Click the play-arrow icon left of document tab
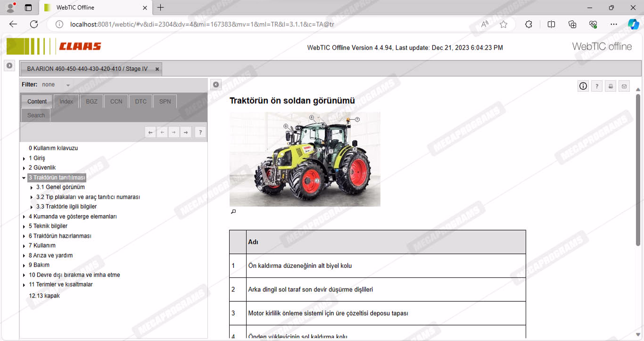 tap(9, 66)
